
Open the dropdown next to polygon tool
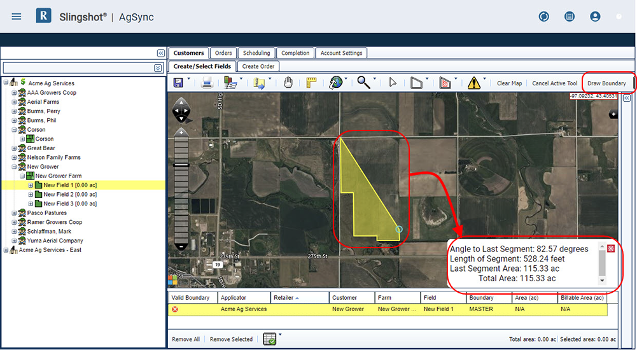click(427, 78)
